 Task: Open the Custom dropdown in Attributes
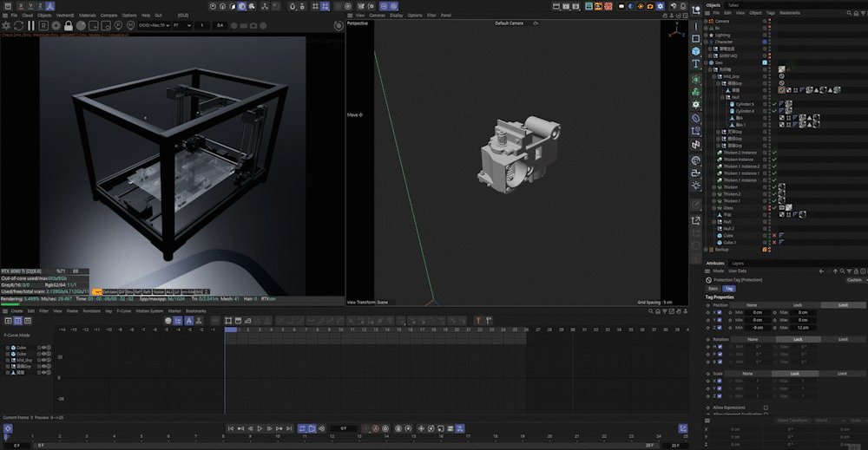[855, 280]
